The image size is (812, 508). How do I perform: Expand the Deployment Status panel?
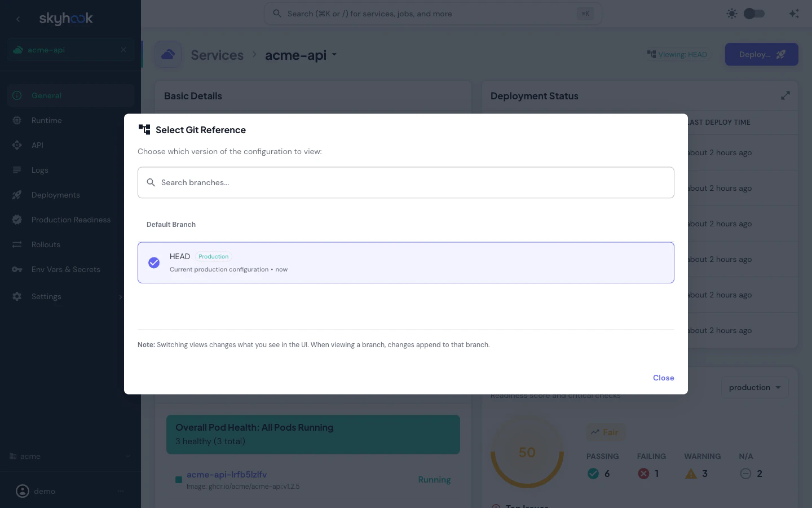(785, 95)
